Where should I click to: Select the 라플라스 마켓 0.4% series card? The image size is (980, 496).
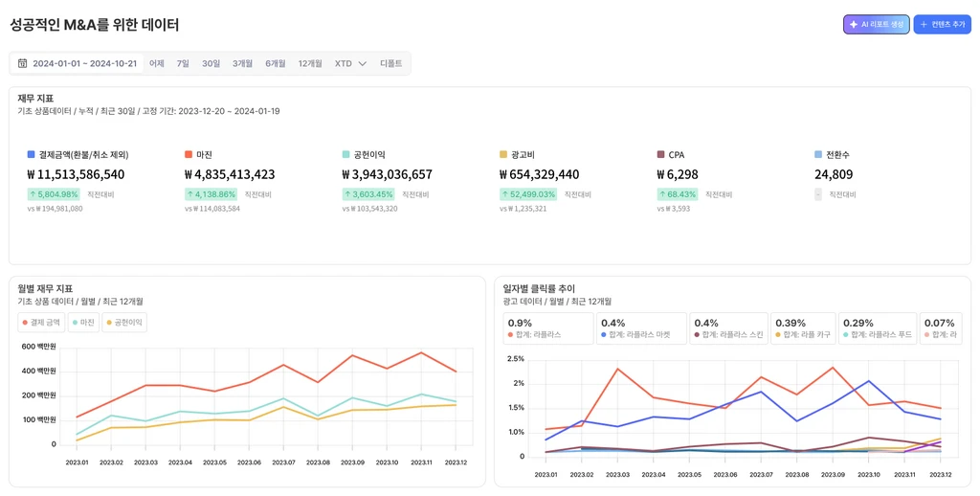(x=641, y=328)
